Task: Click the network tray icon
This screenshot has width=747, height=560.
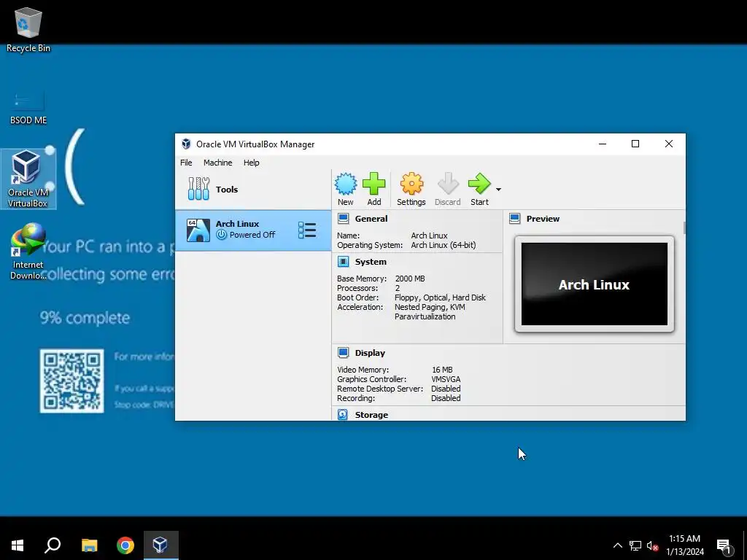Action: click(x=635, y=545)
